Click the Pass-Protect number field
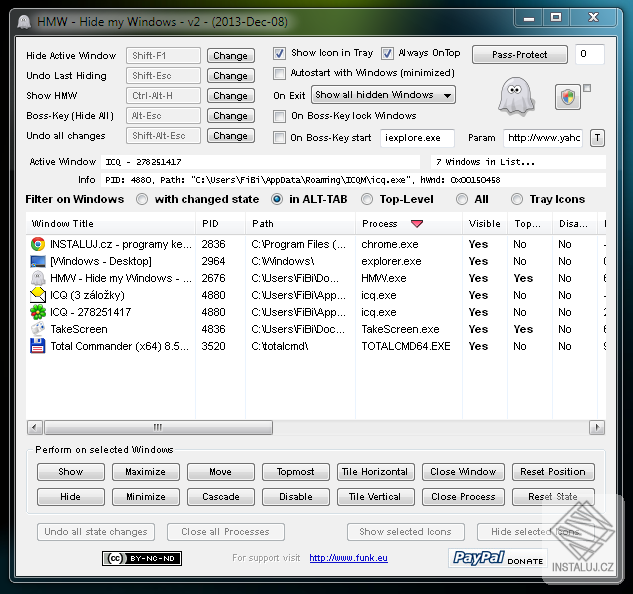The image size is (633, 594). pyautogui.click(x=590, y=54)
